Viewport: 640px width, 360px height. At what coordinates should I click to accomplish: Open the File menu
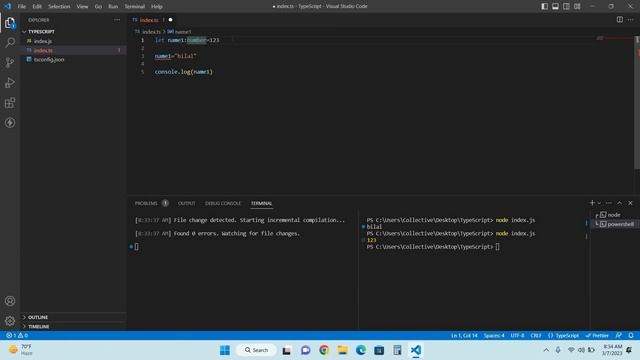click(x=22, y=6)
